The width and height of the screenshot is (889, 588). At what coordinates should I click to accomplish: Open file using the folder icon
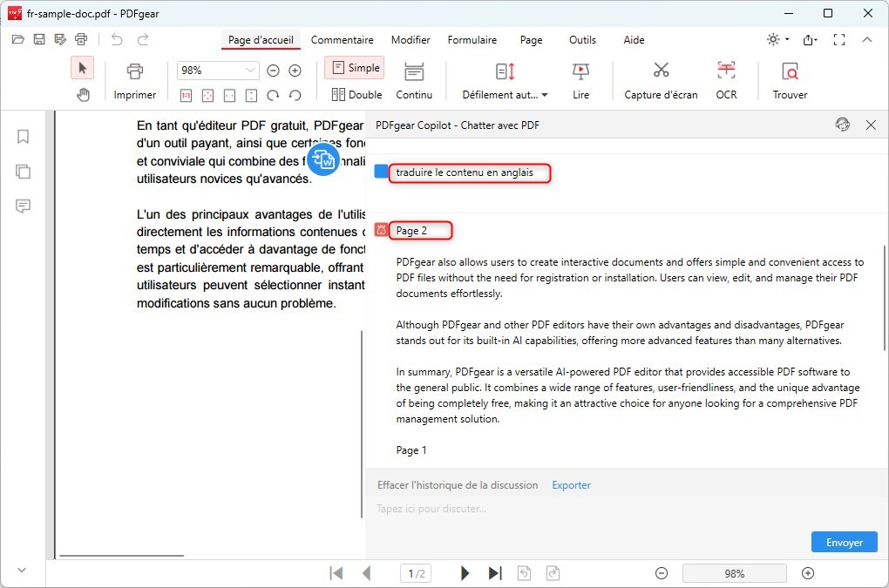coord(18,40)
